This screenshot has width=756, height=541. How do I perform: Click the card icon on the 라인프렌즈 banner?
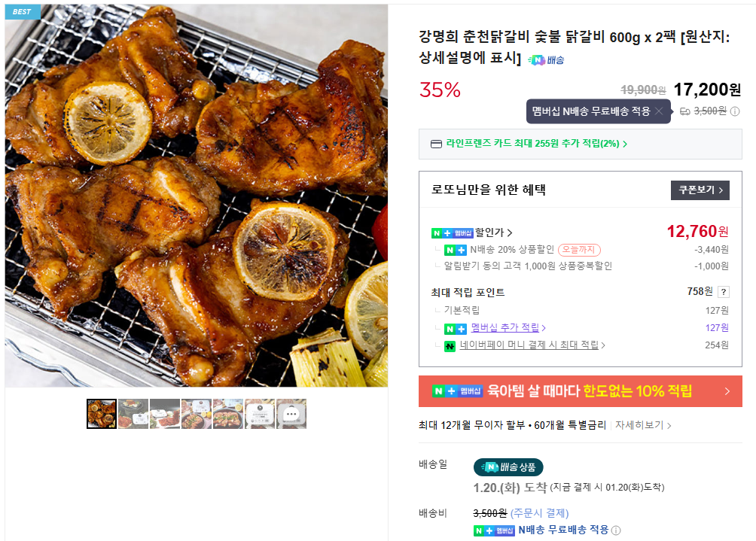tap(436, 142)
